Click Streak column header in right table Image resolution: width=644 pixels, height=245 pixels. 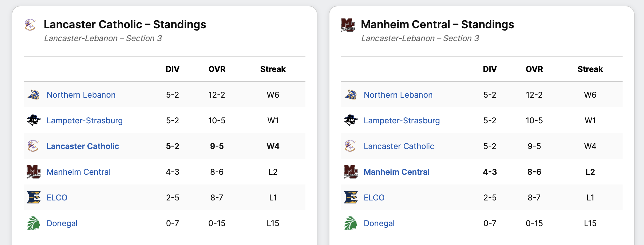[590, 69]
